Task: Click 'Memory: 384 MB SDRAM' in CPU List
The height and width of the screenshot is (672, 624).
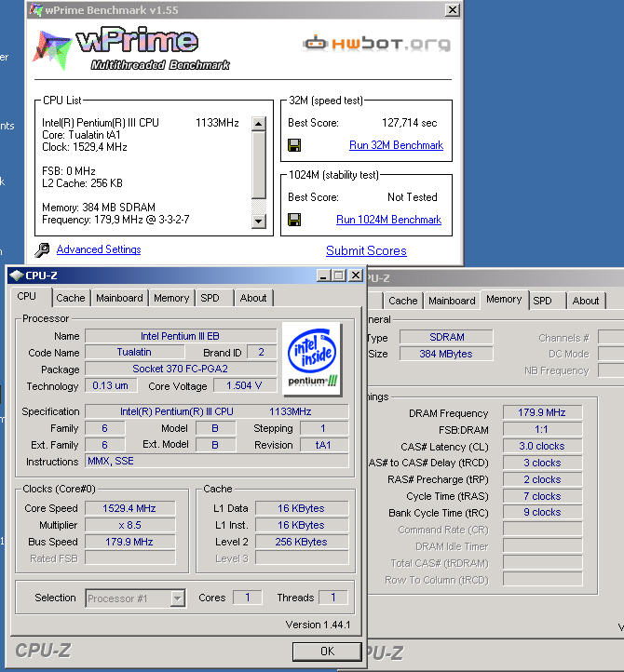Action: coord(99,208)
